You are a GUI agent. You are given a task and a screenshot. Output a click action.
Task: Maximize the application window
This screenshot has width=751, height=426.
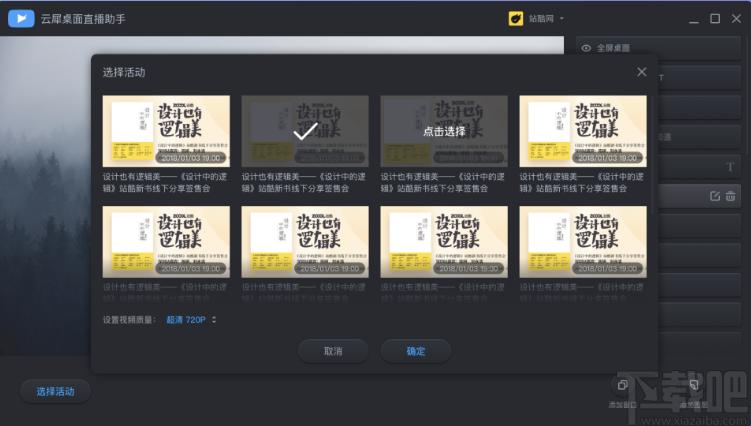pos(715,18)
